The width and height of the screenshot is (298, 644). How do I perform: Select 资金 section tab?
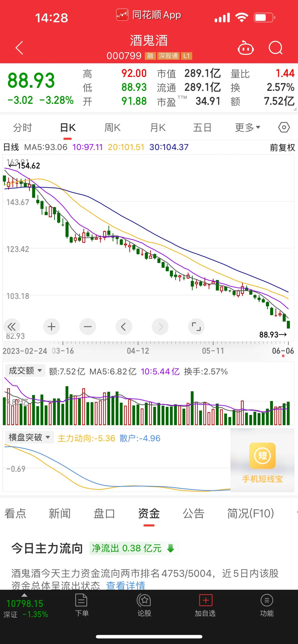pos(149,514)
